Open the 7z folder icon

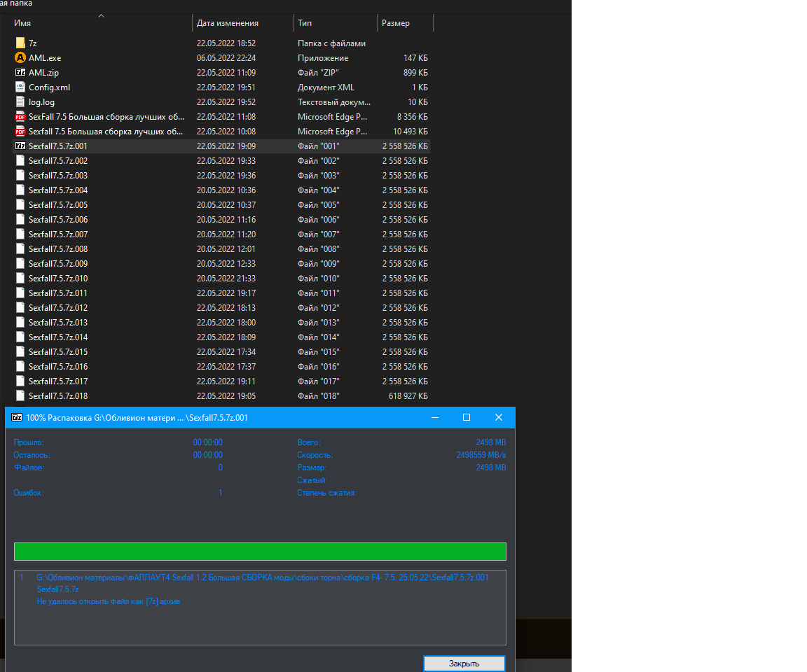point(20,43)
